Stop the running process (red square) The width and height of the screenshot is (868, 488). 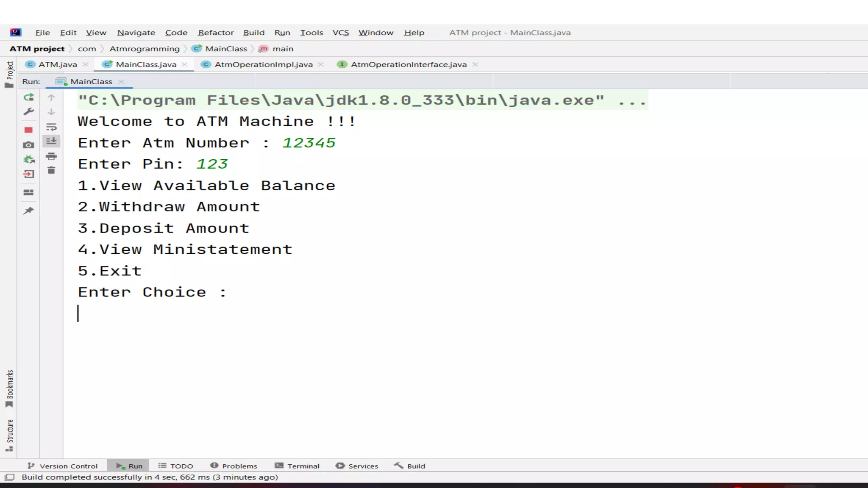[28, 130]
